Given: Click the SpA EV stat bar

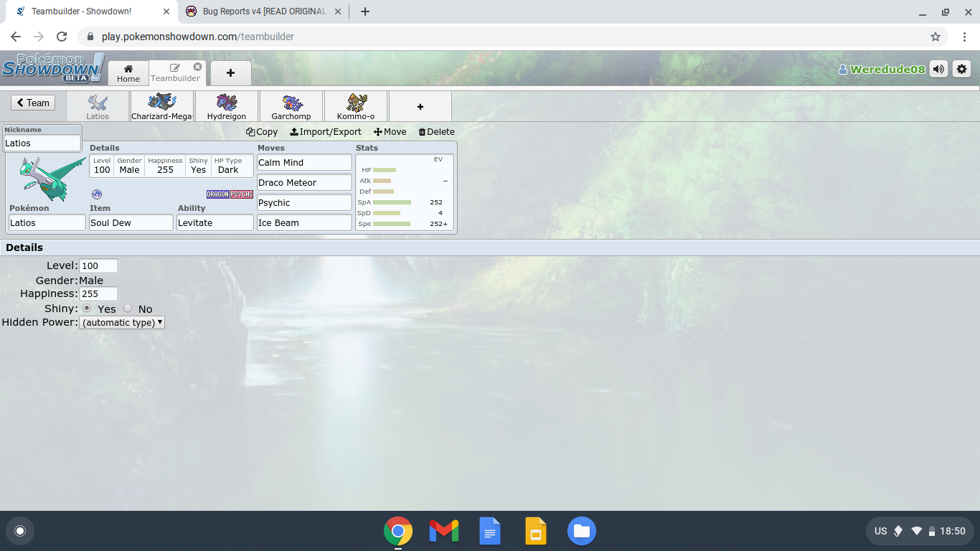Looking at the screenshot, I should [392, 202].
